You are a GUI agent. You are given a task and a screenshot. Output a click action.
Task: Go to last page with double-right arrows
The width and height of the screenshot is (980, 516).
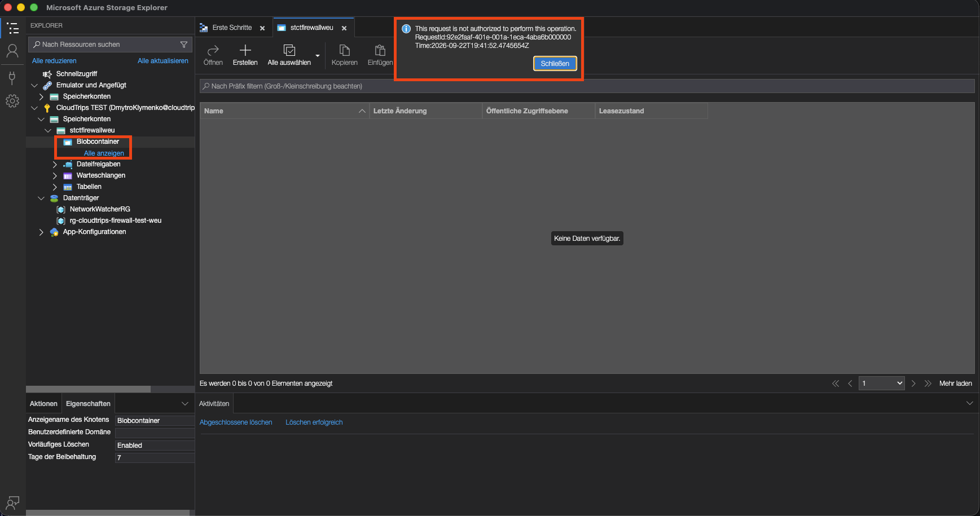tap(928, 383)
